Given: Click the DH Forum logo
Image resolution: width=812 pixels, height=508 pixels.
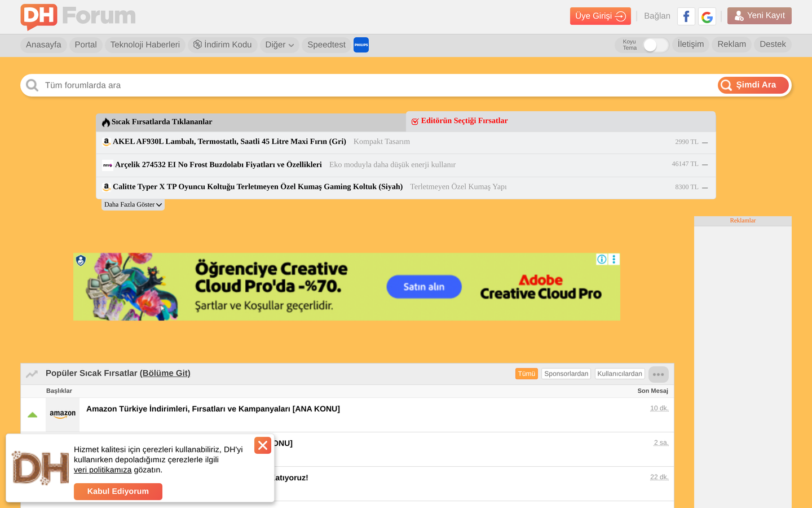Looking at the screenshot, I should click(78, 17).
